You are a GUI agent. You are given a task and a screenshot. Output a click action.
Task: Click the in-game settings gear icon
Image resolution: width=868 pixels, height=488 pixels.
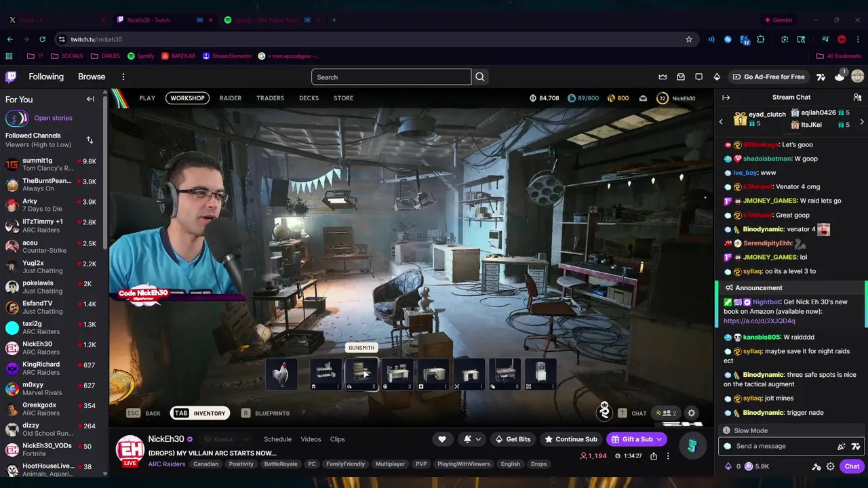pos(691,413)
